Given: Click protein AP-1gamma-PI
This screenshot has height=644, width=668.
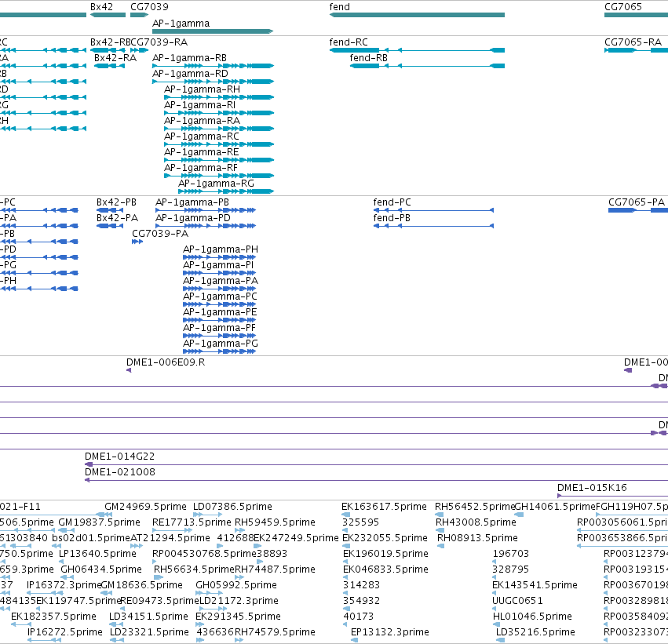Looking at the screenshot, I should click(218, 265).
